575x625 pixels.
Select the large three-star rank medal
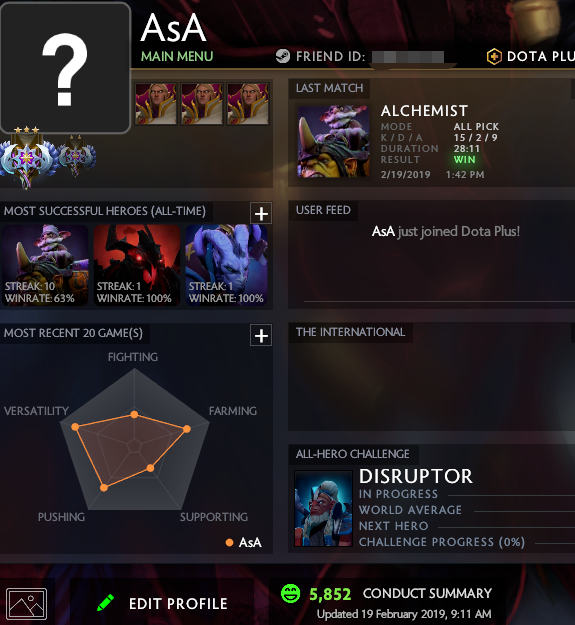[27, 157]
